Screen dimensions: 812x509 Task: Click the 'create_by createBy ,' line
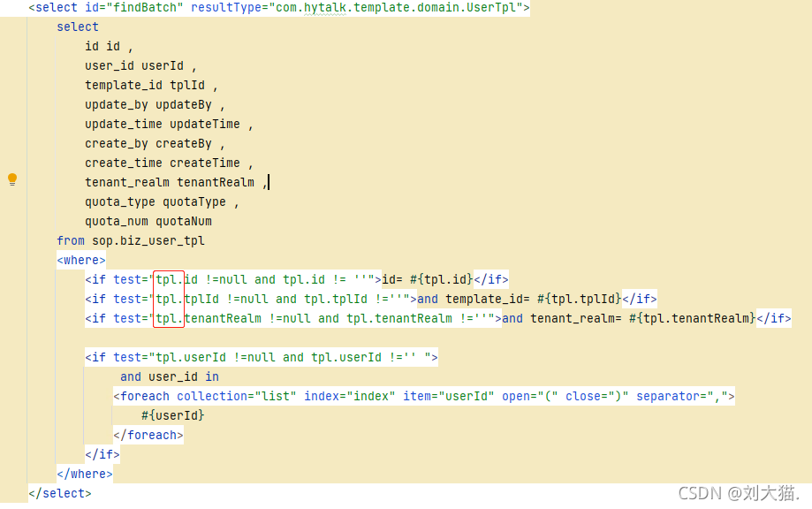click(155, 143)
